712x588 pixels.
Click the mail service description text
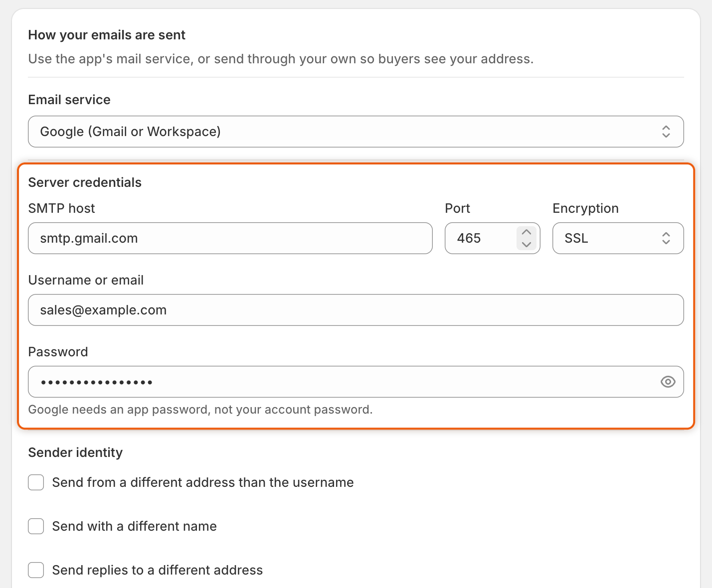tap(281, 59)
